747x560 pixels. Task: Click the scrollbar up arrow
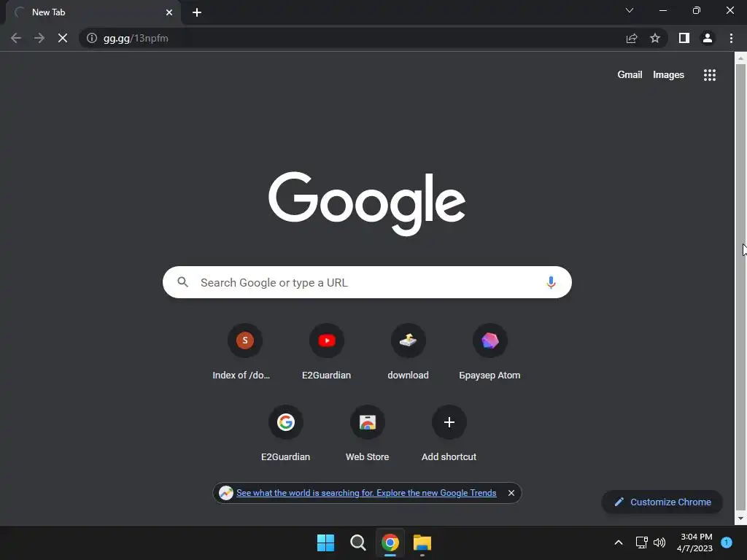(740, 58)
